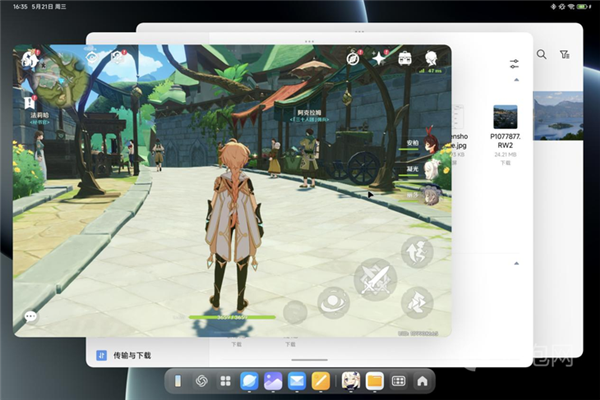Image resolution: width=600 pixels, height=400 pixels.
Task: Open the funnel filter dropdown
Action: [565, 55]
